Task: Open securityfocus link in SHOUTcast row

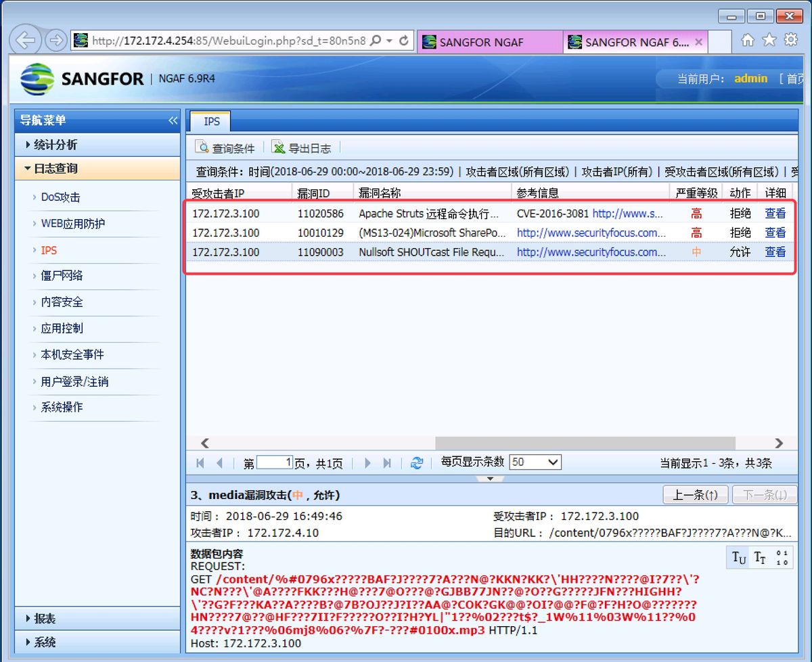Action: click(x=591, y=252)
